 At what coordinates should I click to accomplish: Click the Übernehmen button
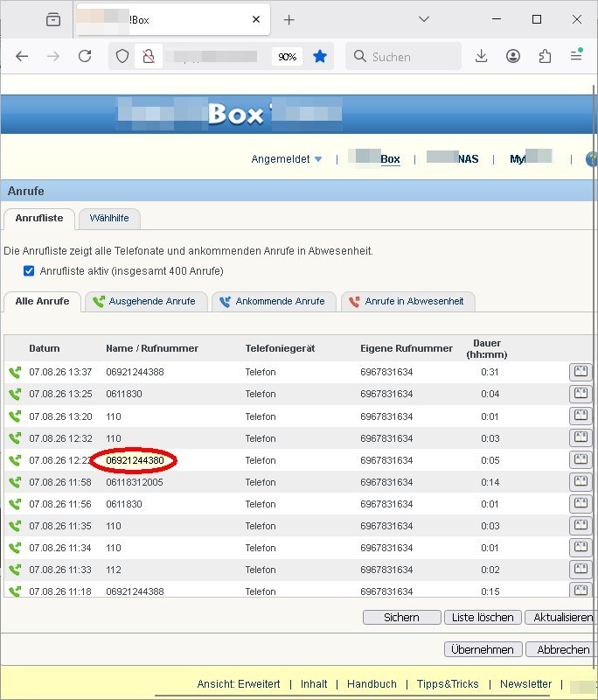click(483, 649)
